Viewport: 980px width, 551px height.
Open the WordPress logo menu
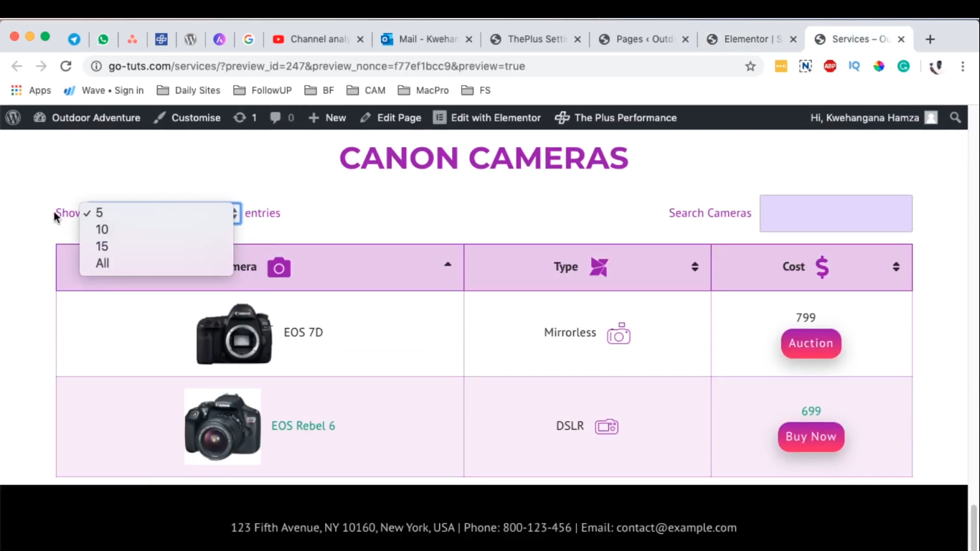tap(13, 118)
